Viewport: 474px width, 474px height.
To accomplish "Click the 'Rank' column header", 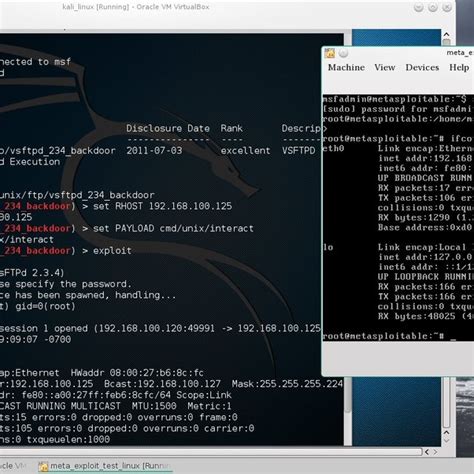I will coord(231,128).
